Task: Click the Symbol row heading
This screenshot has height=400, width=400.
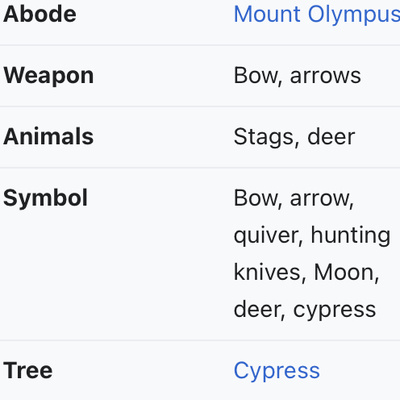Action: tap(45, 198)
